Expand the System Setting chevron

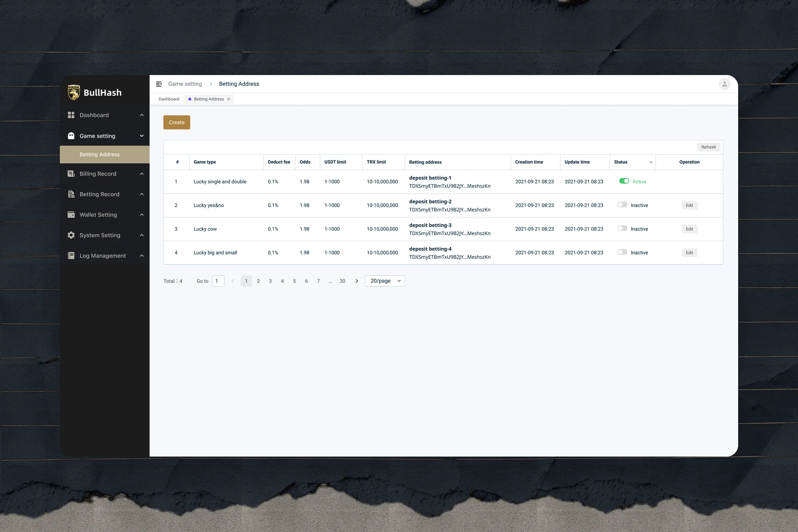pos(142,235)
